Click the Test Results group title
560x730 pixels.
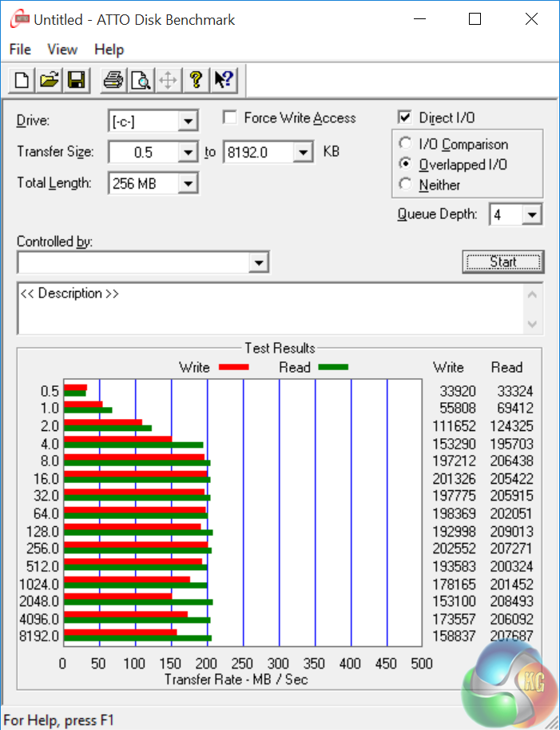tap(280, 349)
